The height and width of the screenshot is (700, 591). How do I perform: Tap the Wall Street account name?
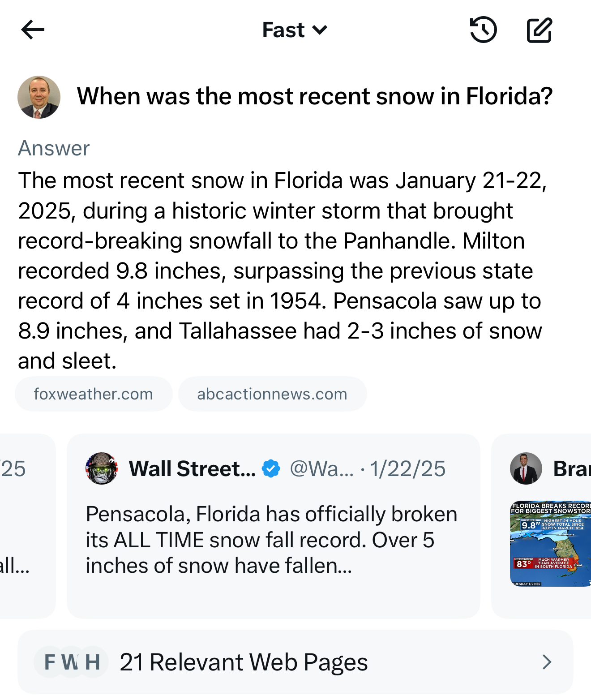pos(192,469)
